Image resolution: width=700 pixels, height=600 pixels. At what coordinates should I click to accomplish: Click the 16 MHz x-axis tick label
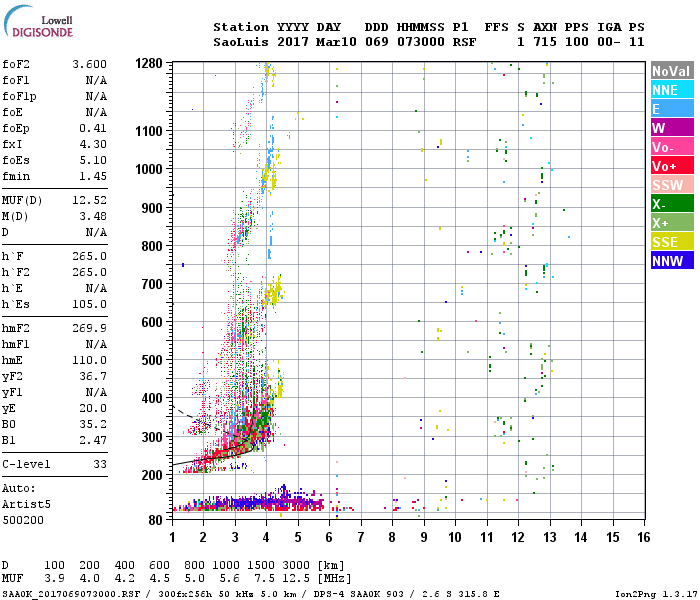644,537
